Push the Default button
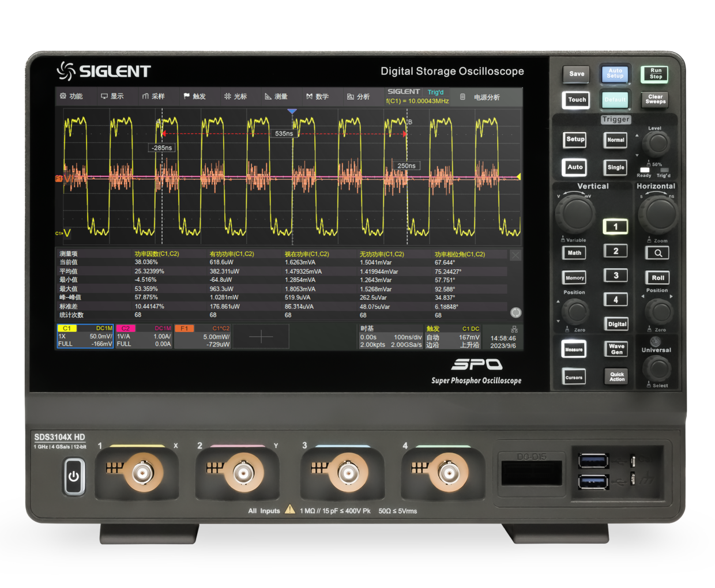The height and width of the screenshot is (588, 715). tap(615, 100)
